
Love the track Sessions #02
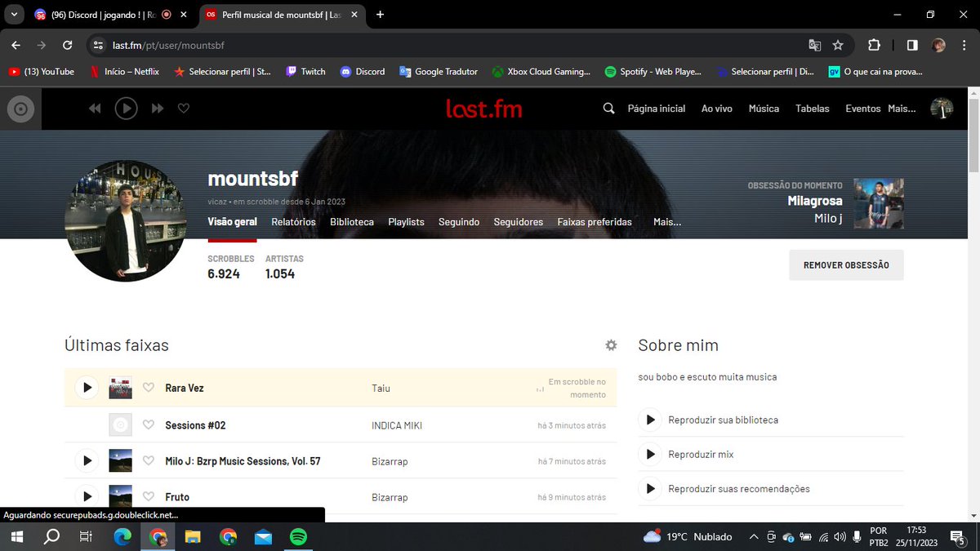click(x=149, y=424)
